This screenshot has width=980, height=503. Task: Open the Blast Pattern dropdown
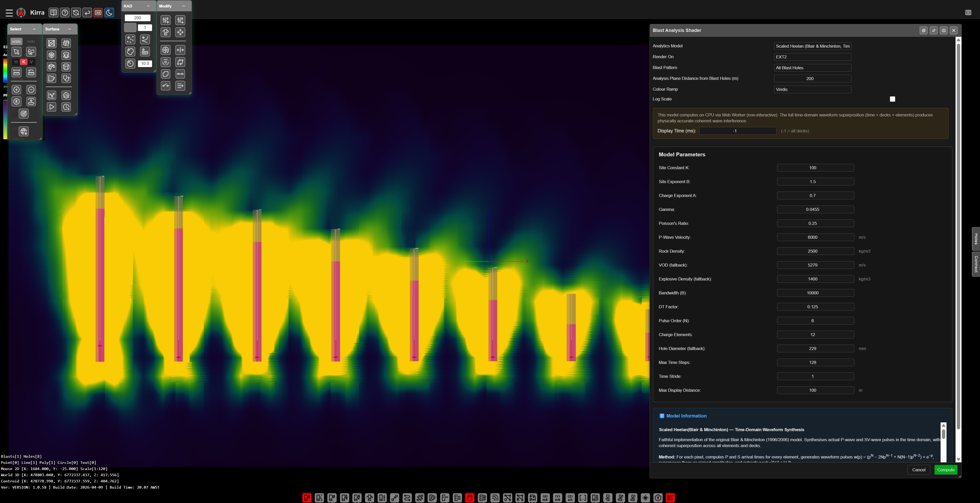click(813, 68)
